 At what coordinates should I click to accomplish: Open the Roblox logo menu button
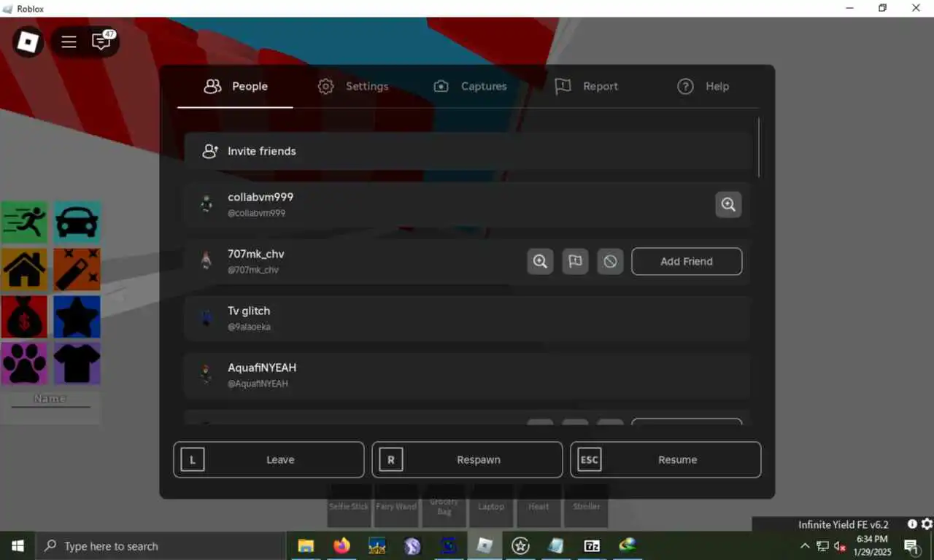[x=28, y=42]
